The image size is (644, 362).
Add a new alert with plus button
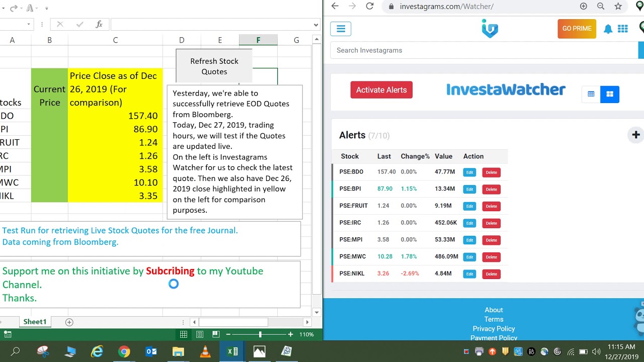tap(636, 135)
